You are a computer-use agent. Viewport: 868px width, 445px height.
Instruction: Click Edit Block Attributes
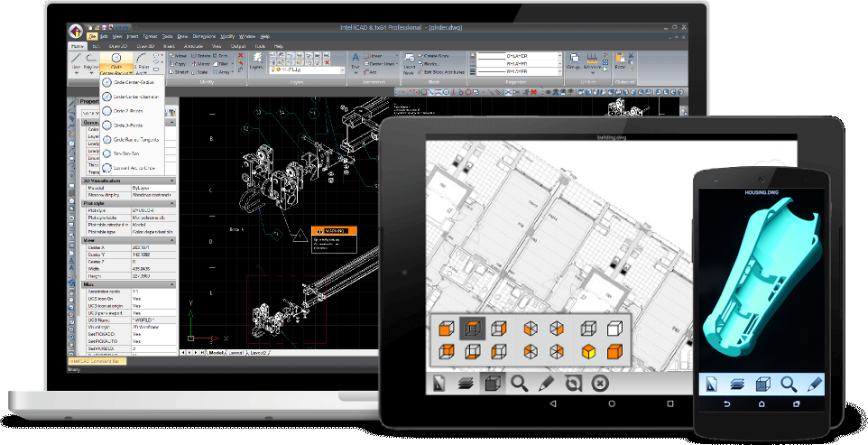click(x=441, y=72)
